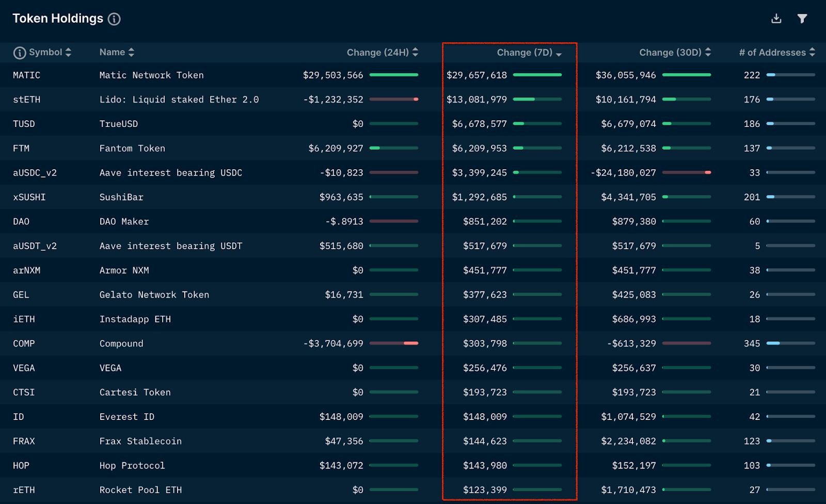Click the Cartesi Token name
Screen dimensions: 826x504
(135, 393)
